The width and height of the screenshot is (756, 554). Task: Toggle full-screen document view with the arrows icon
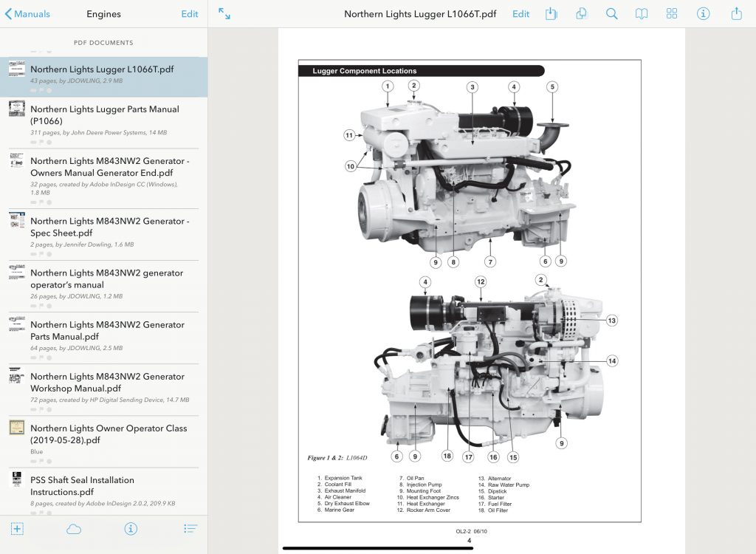(x=224, y=14)
